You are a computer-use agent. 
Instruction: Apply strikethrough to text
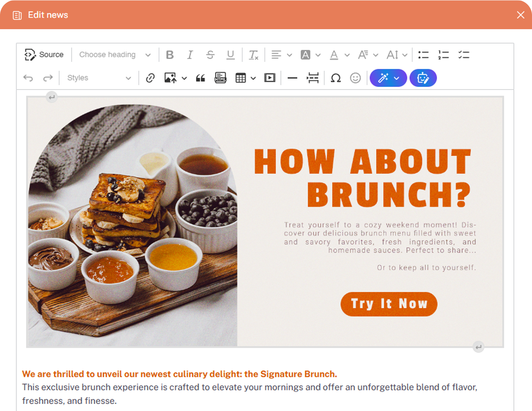[210, 55]
